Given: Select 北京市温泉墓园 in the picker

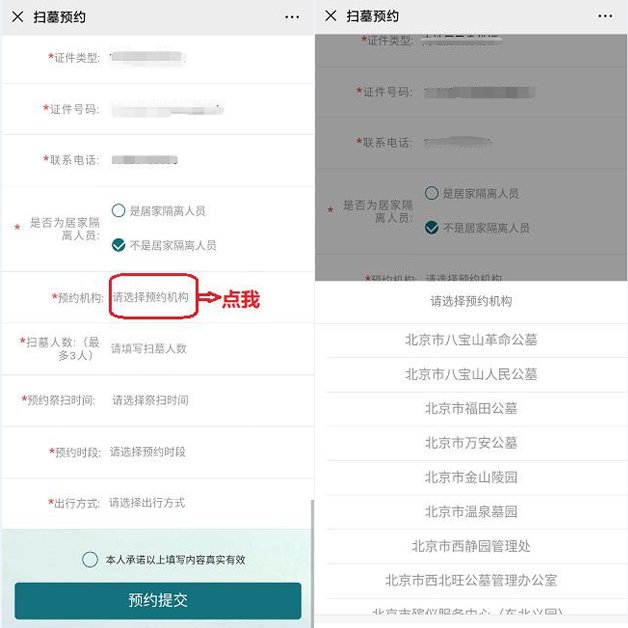Looking at the screenshot, I should 471,512.
